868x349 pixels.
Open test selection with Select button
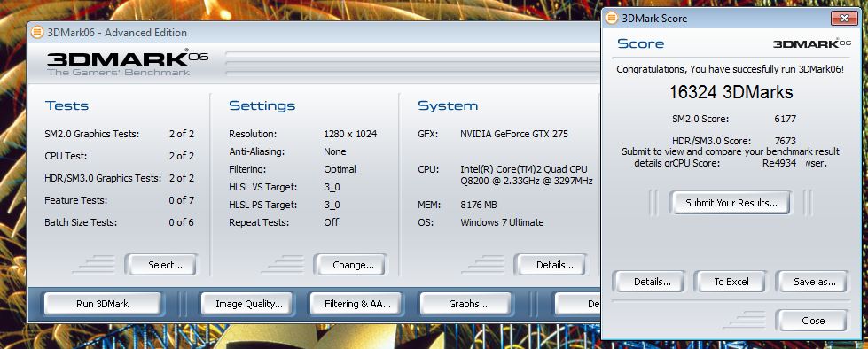pos(161,265)
